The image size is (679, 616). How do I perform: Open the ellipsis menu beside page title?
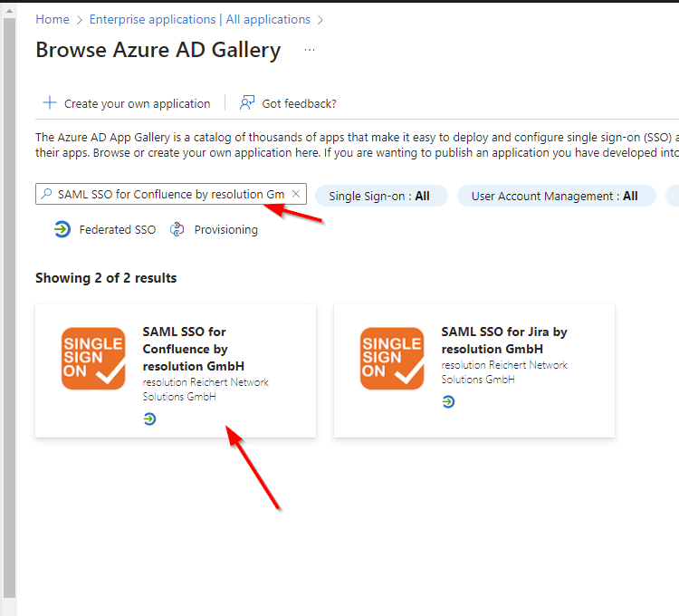point(310,50)
